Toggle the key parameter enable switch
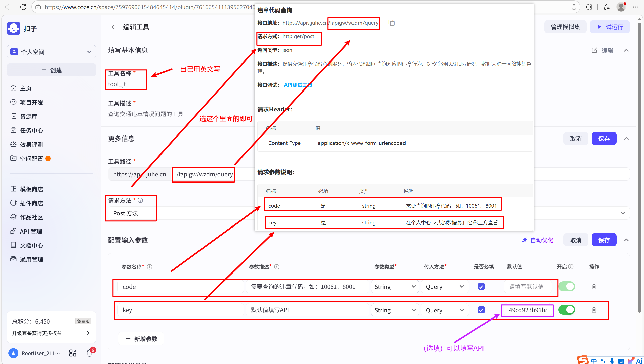Viewport: 644px width, 364px height. [x=567, y=310]
